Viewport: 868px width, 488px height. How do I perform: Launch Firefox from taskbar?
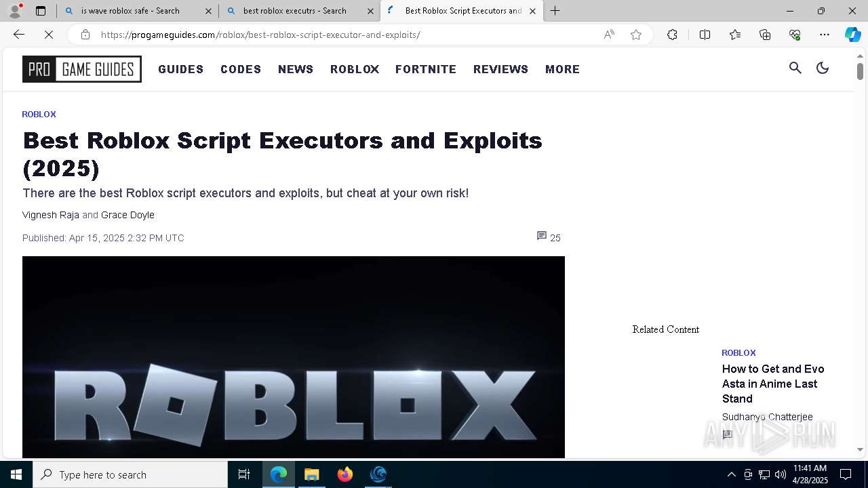pyautogui.click(x=344, y=474)
